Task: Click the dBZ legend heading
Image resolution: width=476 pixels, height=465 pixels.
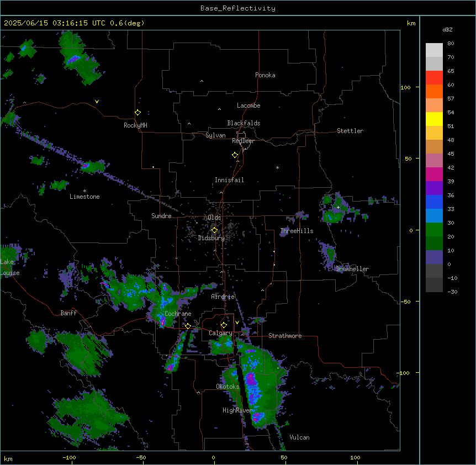Action: click(447, 30)
